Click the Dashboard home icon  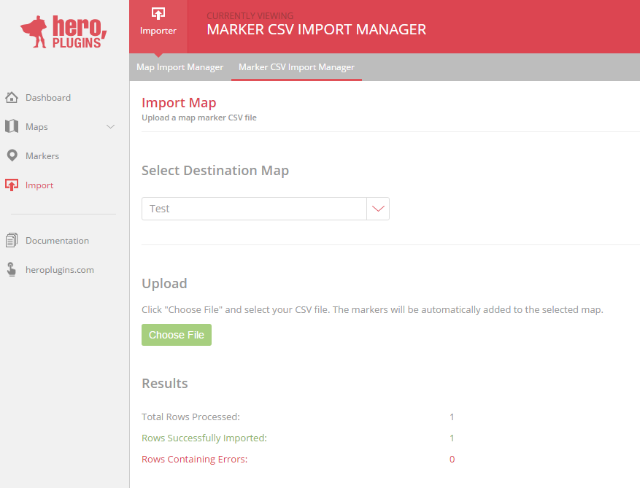coord(12,97)
